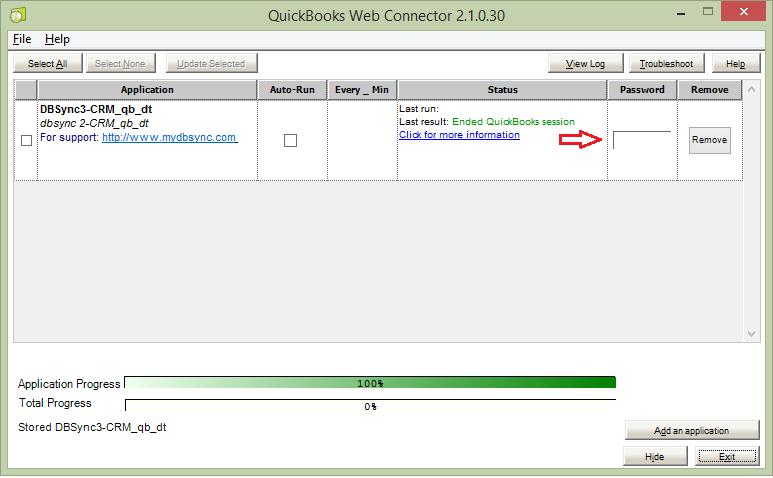Click the Hide button

coord(654,456)
